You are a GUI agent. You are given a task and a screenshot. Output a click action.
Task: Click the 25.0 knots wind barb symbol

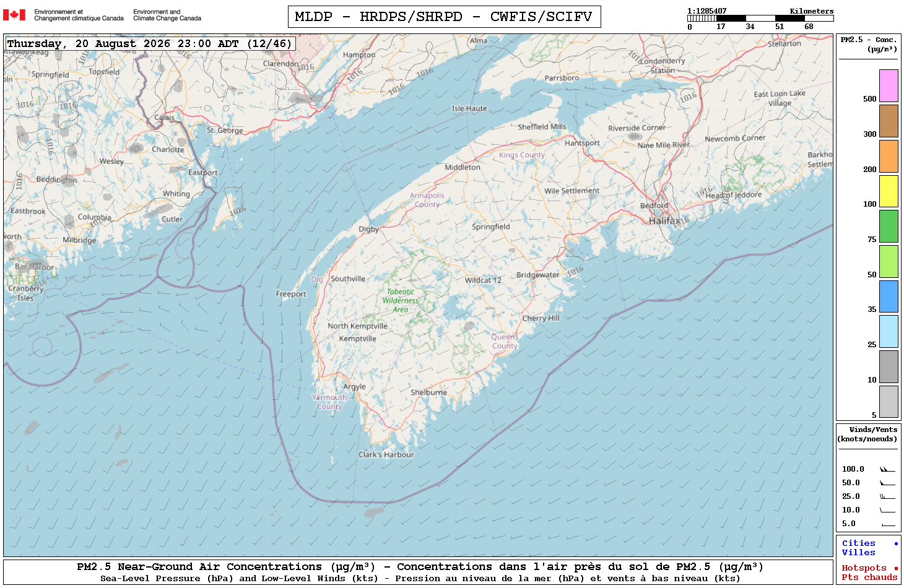coord(887,496)
